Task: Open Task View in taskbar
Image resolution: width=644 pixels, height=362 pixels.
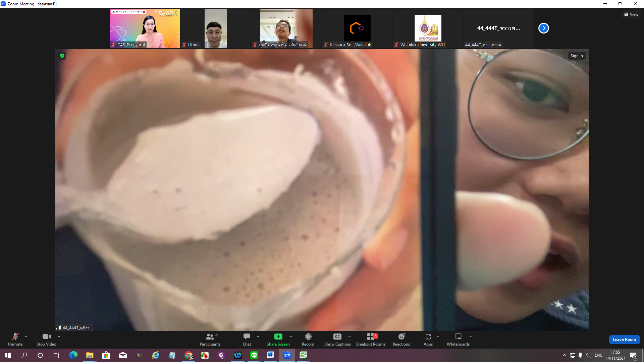Action: tap(56, 355)
